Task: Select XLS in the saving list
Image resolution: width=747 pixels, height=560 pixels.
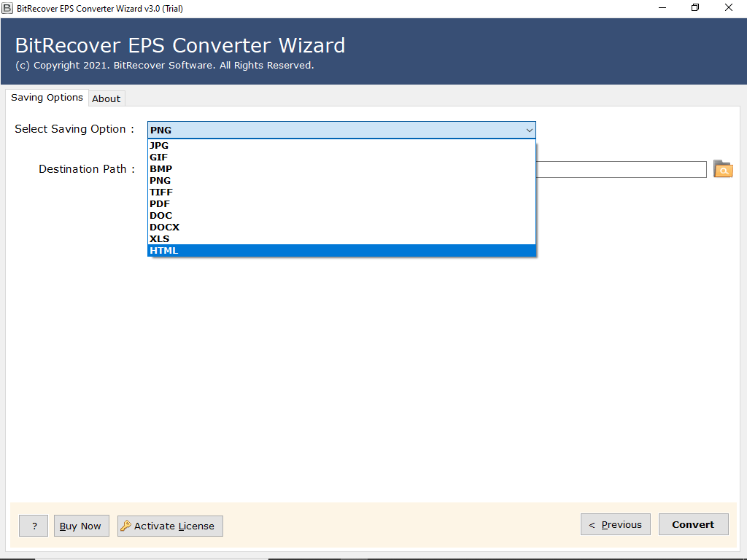Action: coord(341,239)
